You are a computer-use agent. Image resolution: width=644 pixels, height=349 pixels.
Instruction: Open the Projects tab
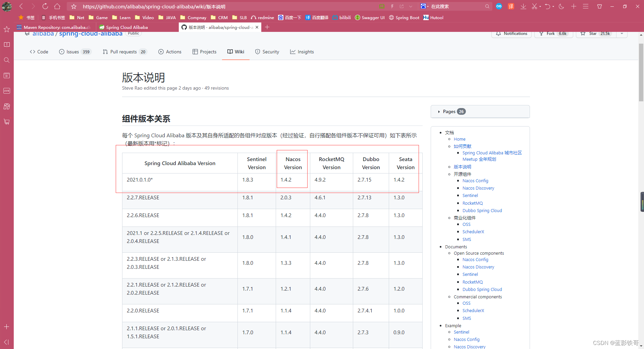[x=205, y=52]
